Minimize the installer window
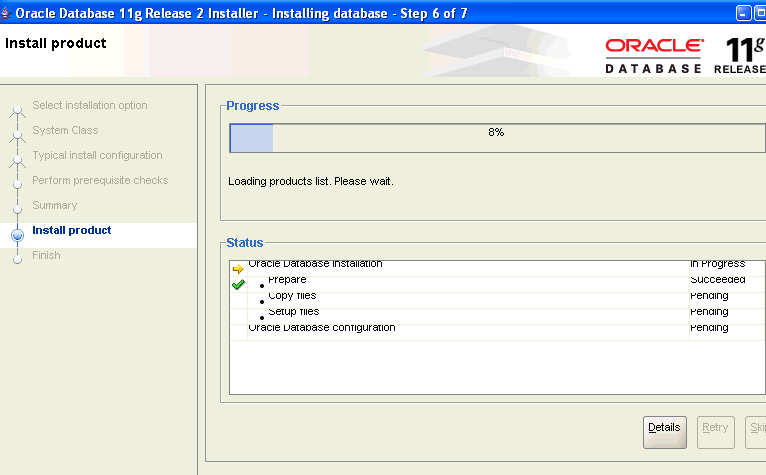Viewport: 766px width, 475px height. tap(744, 13)
